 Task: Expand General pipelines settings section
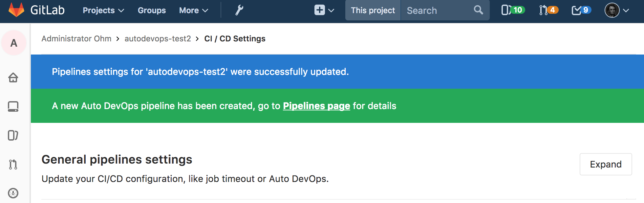605,164
